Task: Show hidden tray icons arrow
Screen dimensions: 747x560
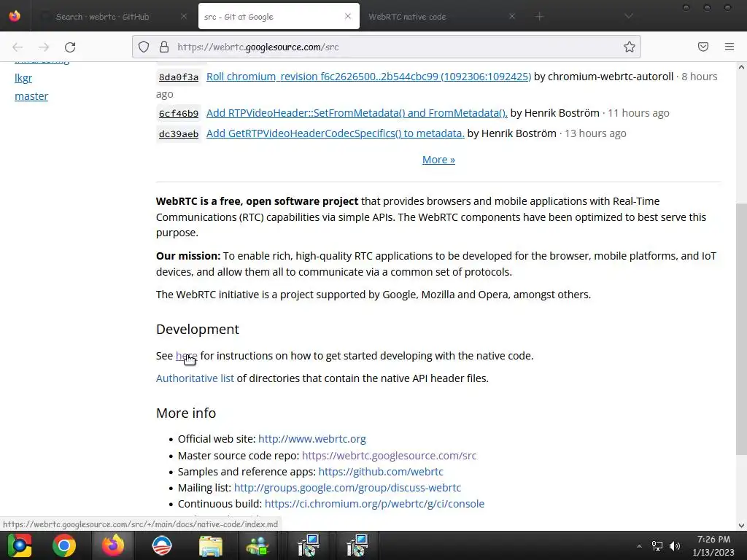Action: click(x=639, y=546)
